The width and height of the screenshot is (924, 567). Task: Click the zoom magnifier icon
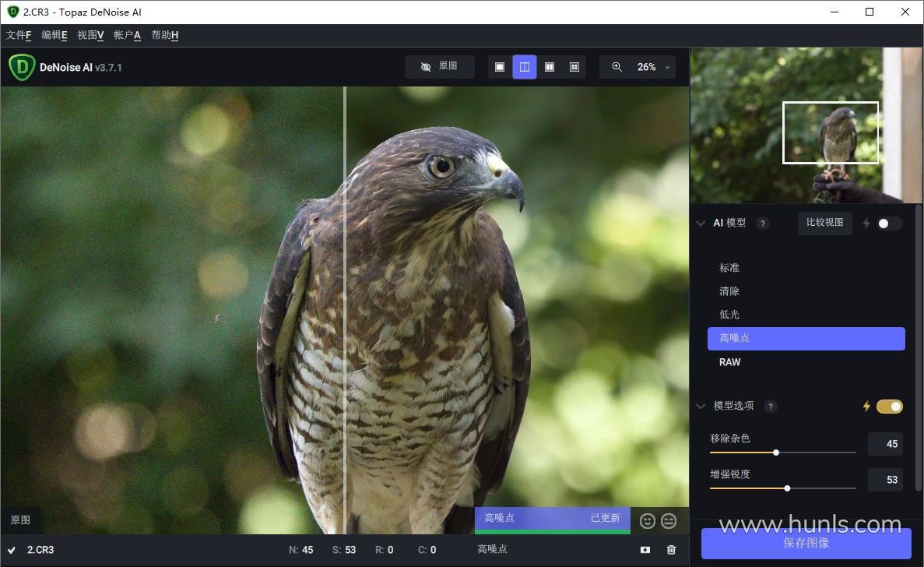(617, 67)
